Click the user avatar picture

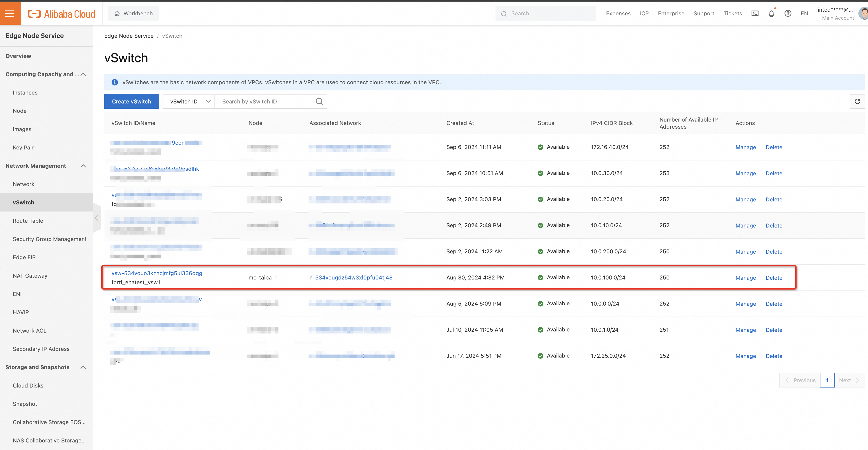pyautogui.click(x=864, y=14)
